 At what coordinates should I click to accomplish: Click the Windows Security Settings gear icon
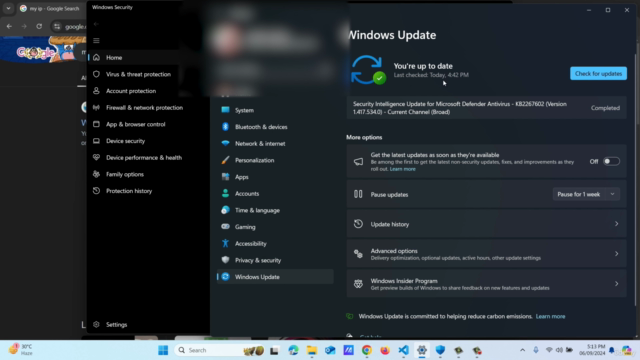[x=96, y=324]
